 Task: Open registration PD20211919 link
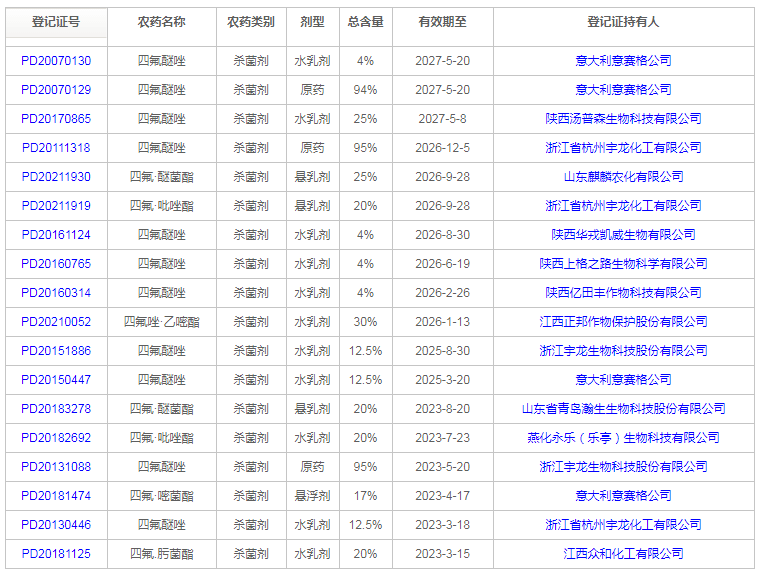56,206
